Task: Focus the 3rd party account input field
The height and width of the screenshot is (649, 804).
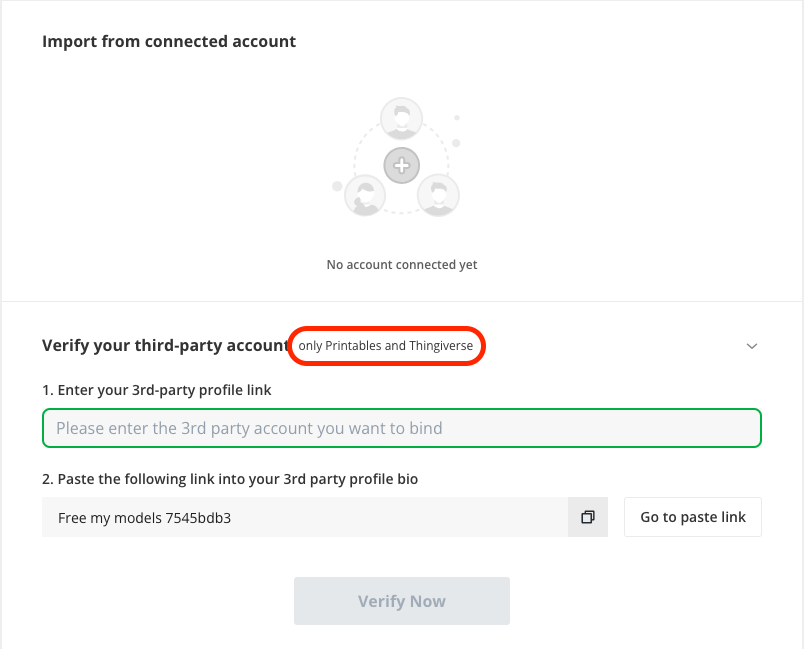Action: point(402,428)
